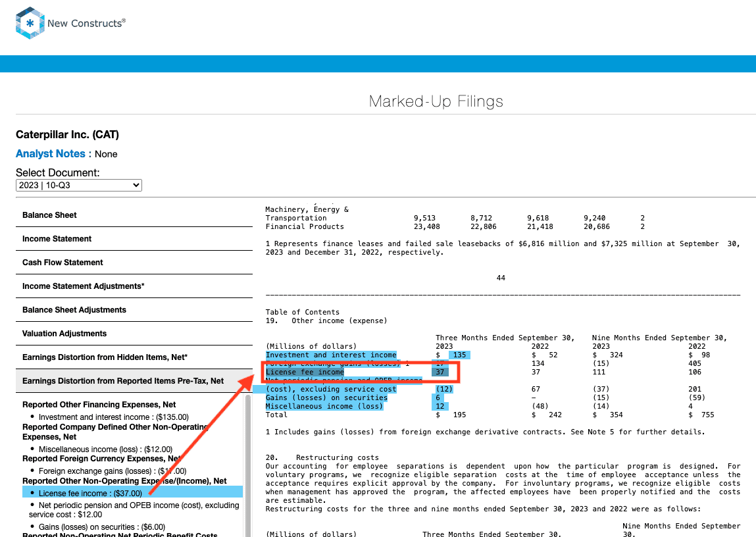Open the Valuation Adjustments section
Image resolution: width=756 pixels, height=537 pixels.
point(134,333)
